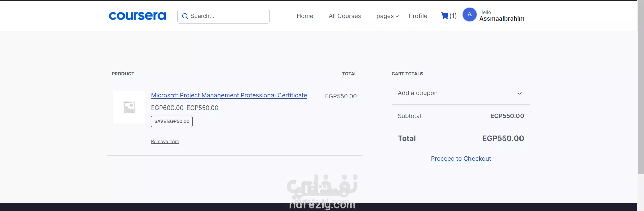
Task: Click Proceed to Checkout link
Action: [x=461, y=159]
